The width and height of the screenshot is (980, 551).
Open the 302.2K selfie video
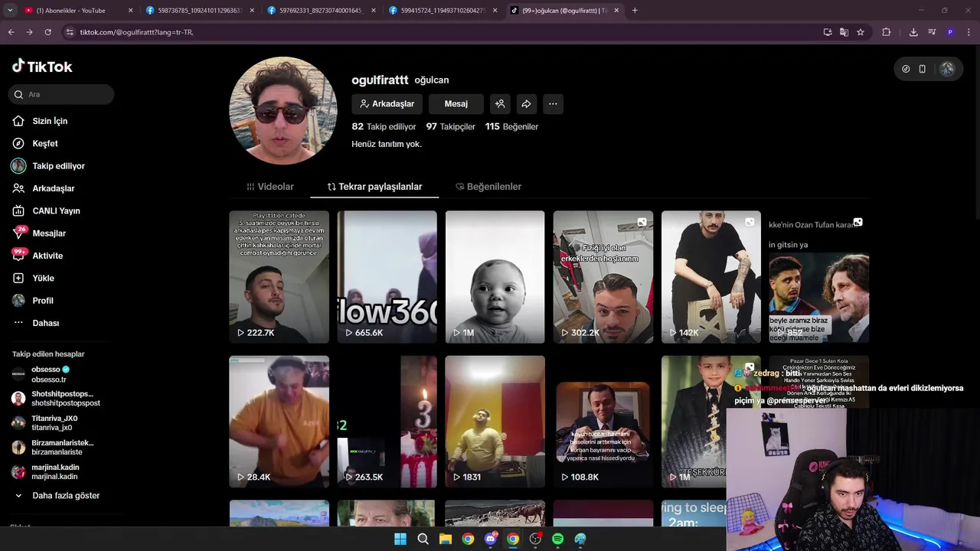[603, 277]
